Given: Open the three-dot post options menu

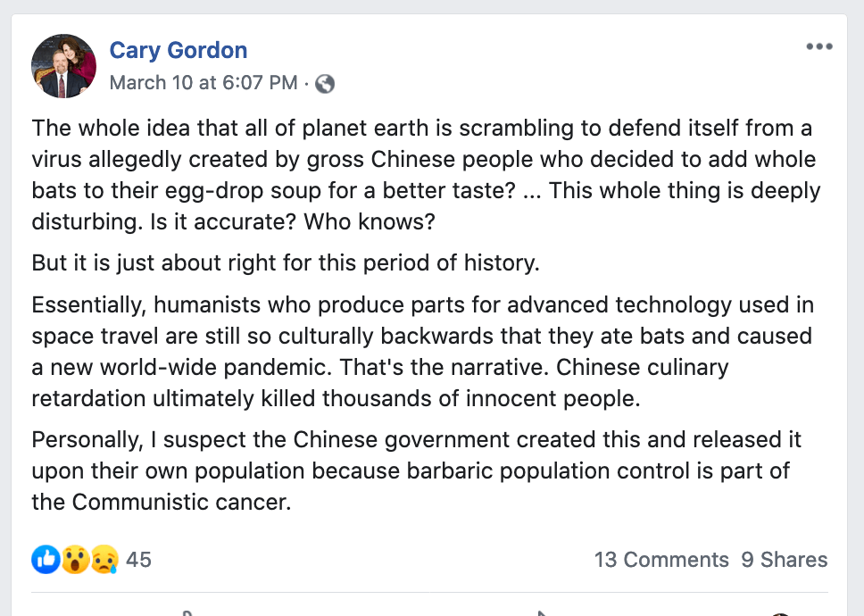Looking at the screenshot, I should click(x=818, y=47).
